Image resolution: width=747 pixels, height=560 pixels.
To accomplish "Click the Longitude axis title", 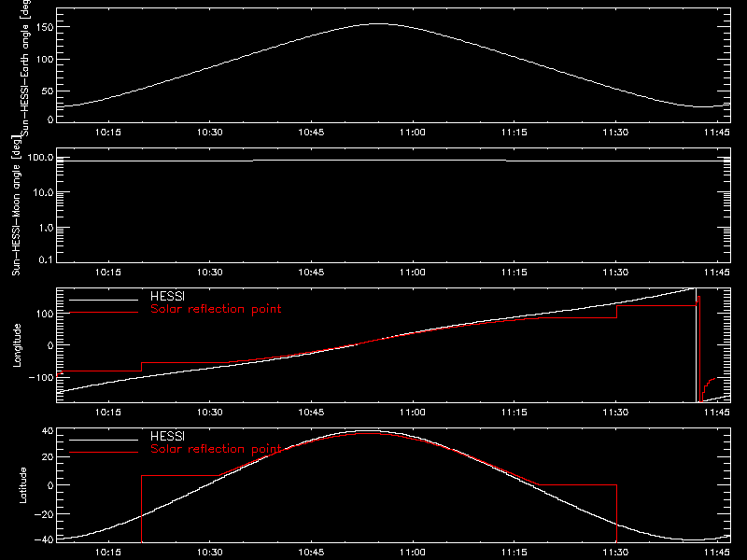I will pyautogui.click(x=17, y=345).
